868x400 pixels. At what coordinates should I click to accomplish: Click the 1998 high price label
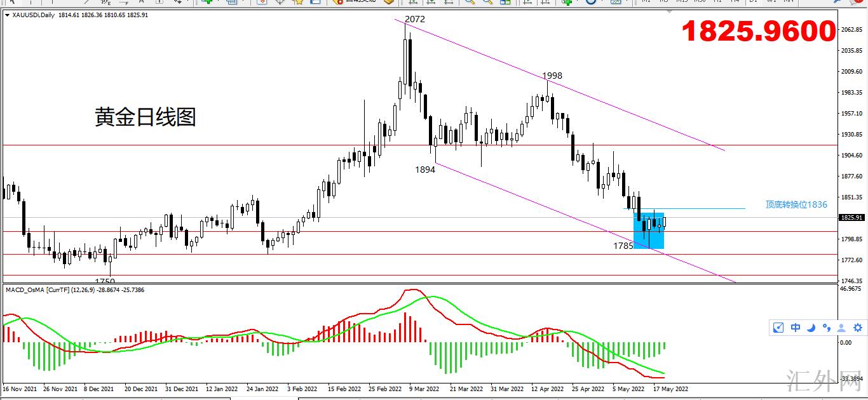(x=552, y=76)
